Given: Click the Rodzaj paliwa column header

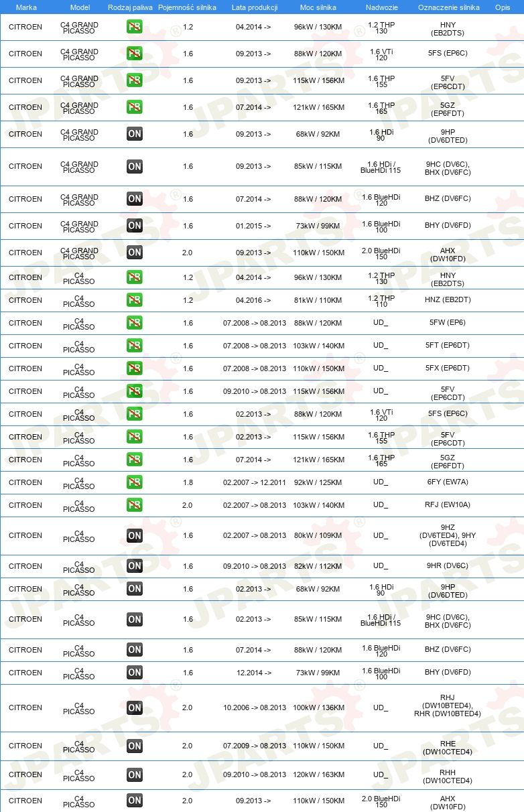Looking at the screenshot, I should [130, 7].
